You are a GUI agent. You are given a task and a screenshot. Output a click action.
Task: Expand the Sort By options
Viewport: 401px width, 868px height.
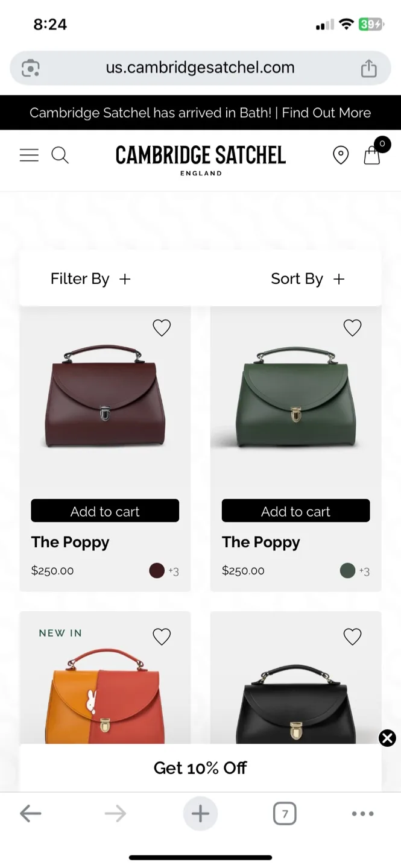pyautogui.click(x=308, y=278)
